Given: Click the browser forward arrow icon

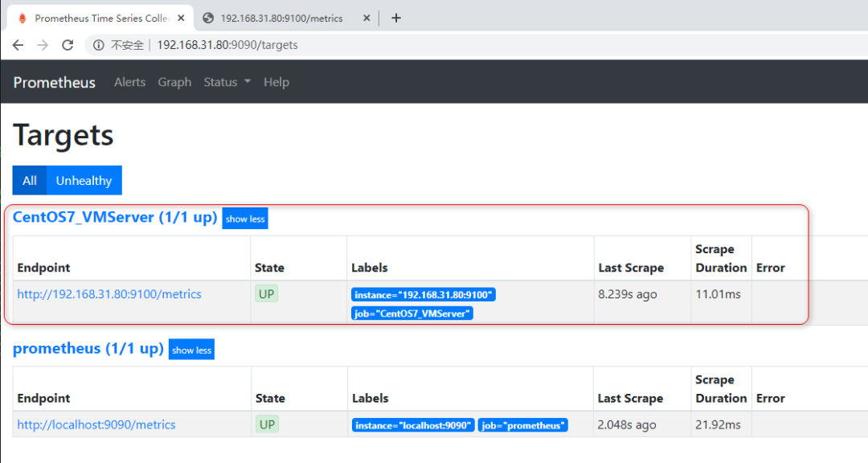Looking at the screenshot, I should pos(43,45).
